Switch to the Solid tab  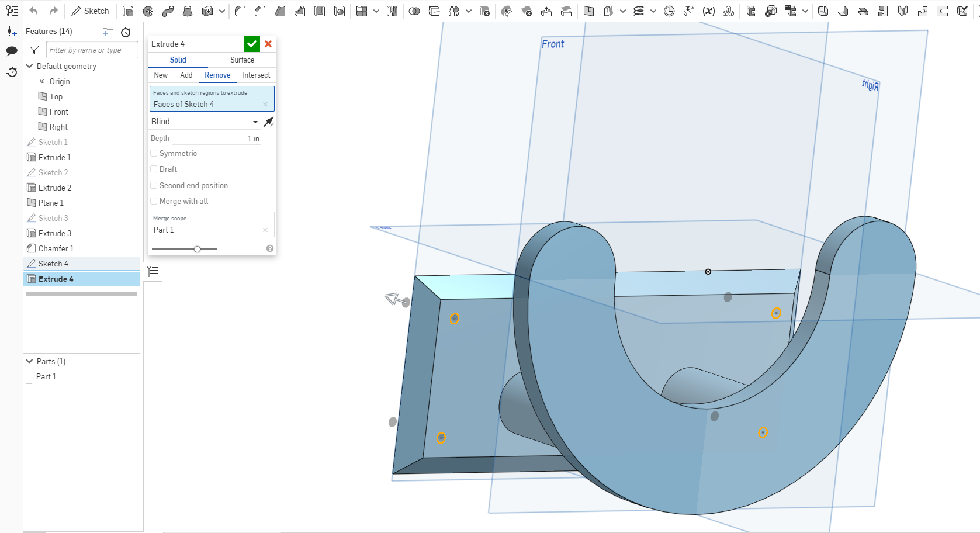pyautogui.click(x=178, y=60)
